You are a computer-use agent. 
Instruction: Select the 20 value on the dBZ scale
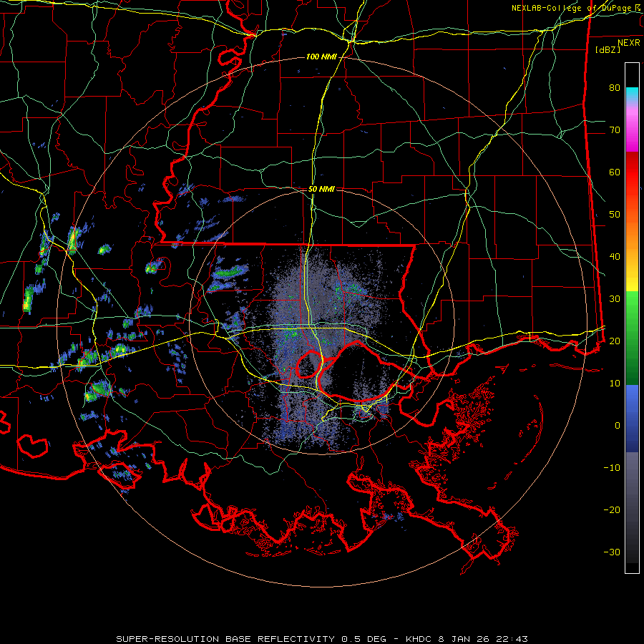615,341
